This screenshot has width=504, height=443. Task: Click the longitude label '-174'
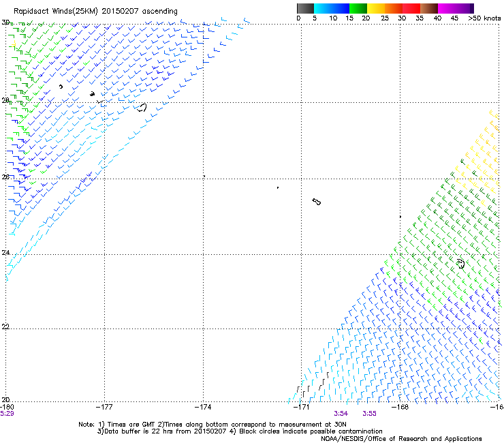point(203,407)
